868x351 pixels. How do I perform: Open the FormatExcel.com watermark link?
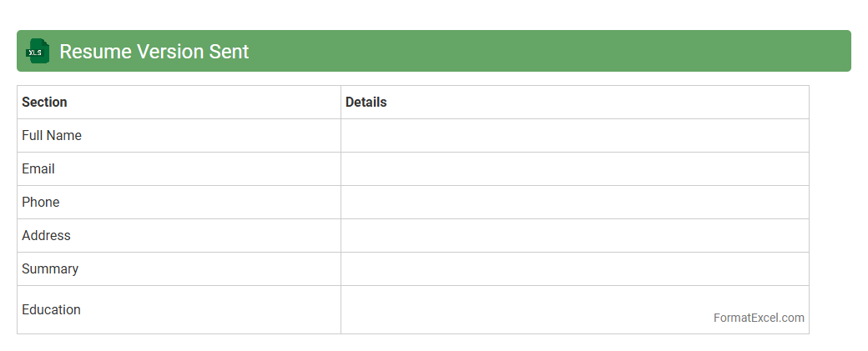[759, 318]
